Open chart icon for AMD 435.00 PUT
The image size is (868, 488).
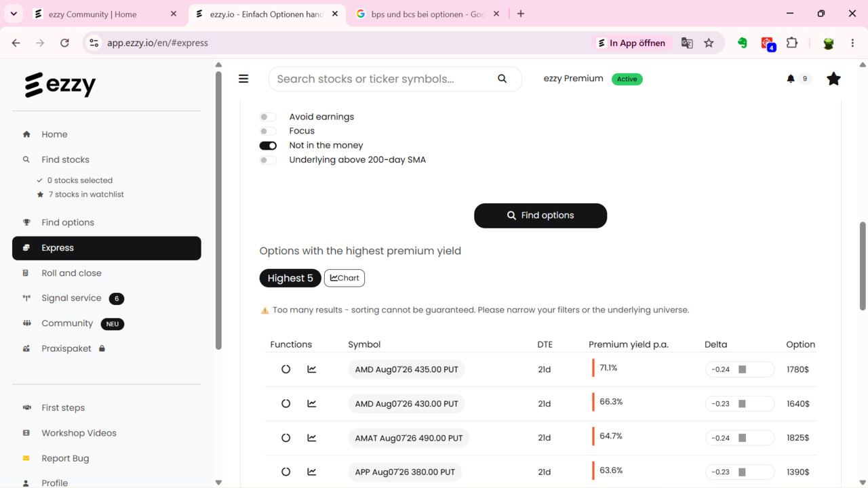pyautogui.click(x=312, y=369)
